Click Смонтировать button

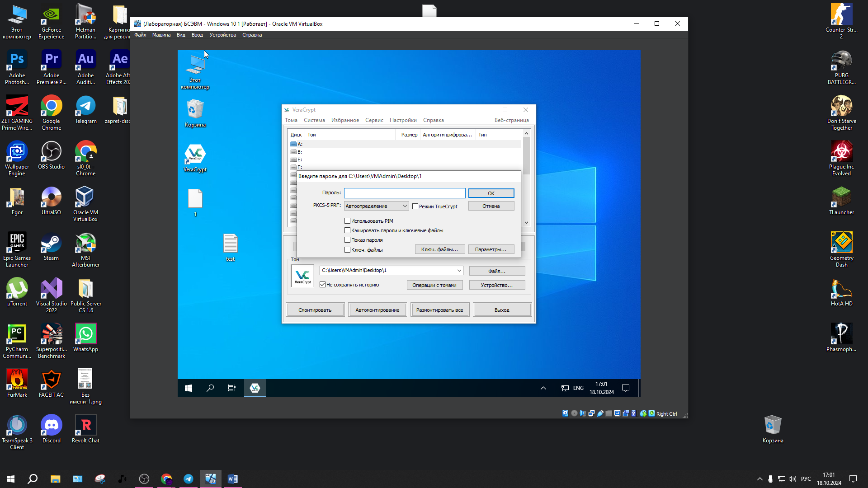(x=315, y=310)
